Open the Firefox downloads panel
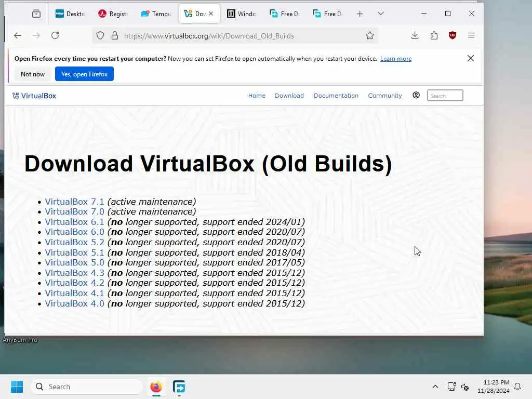 [415, 35]
